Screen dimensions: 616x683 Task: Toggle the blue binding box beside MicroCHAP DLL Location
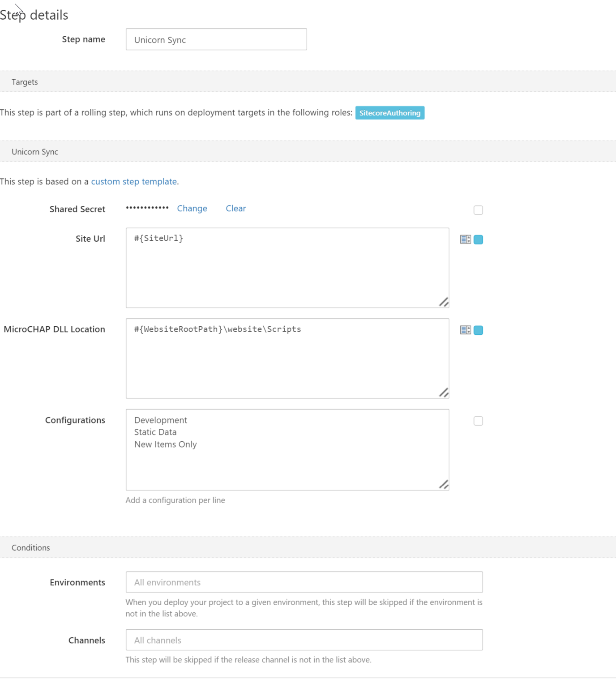[x=478, y=330]
